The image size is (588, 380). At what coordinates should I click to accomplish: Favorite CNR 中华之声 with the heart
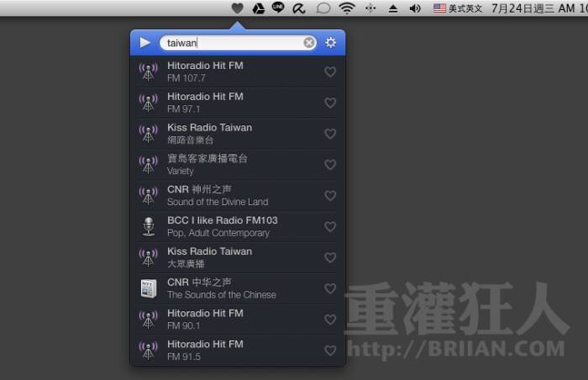[330, 288]
